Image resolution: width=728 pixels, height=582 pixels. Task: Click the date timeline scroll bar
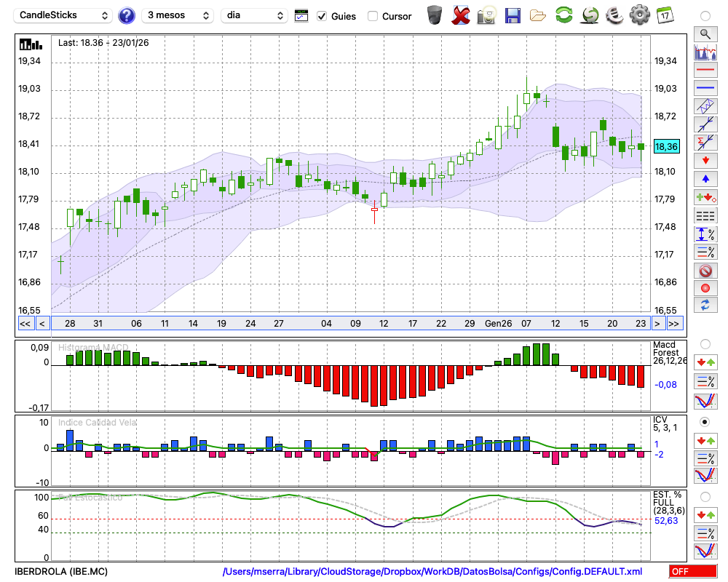coord(351,324)
